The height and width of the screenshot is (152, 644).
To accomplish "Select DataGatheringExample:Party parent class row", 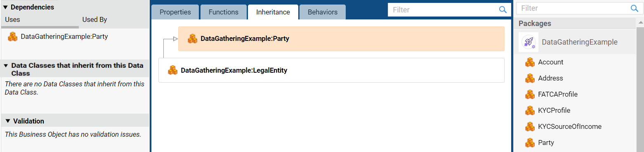I will (x=341, y=39).
